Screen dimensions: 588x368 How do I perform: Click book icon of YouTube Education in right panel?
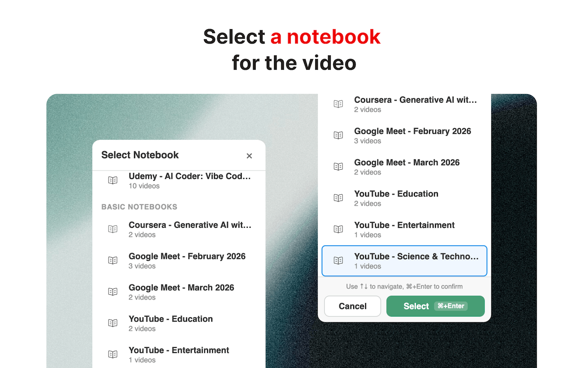[338, 198]
